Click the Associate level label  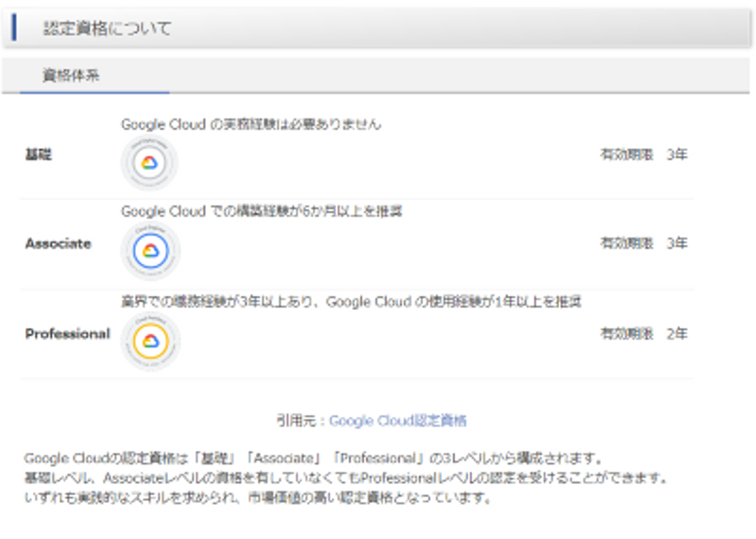tap(58, 244)
